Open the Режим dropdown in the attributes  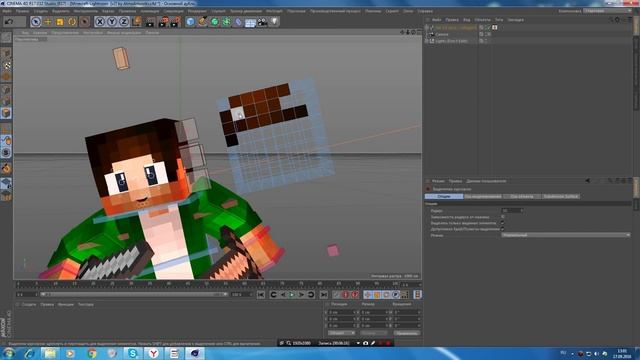click(565, 235)
